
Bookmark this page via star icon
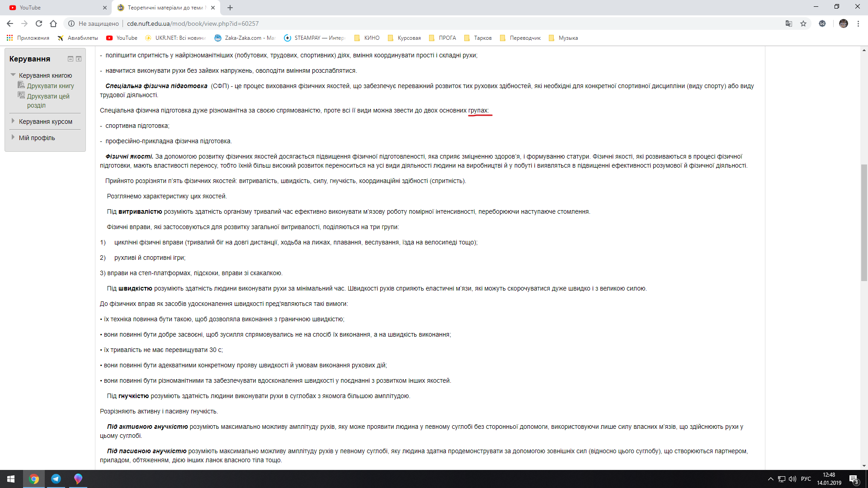804,23
